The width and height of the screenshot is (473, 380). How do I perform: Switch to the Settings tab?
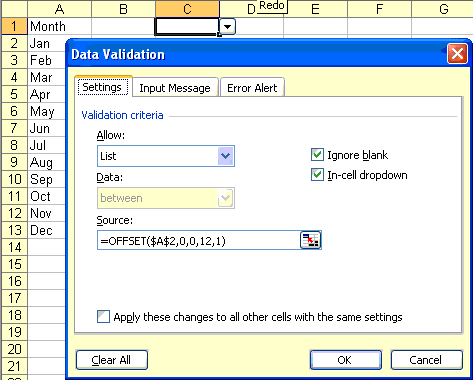[103, 87]
